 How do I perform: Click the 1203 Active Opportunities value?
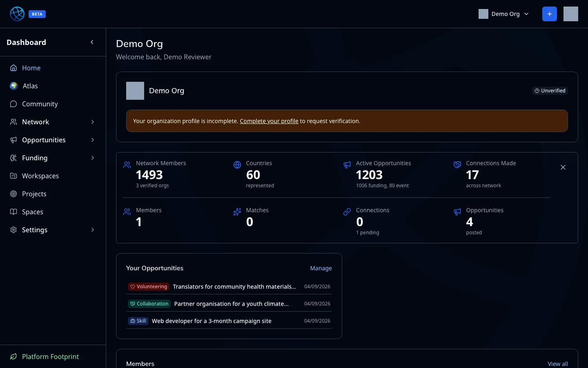370,175
